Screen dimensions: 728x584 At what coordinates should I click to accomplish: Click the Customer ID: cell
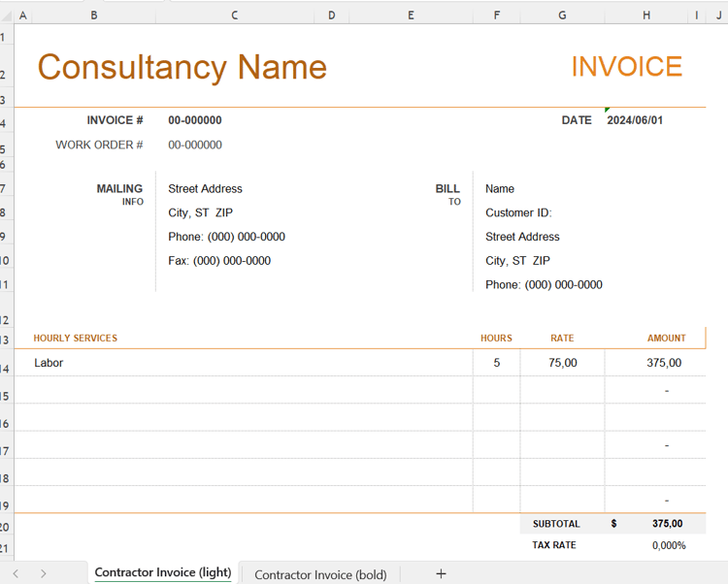(x=518, y=212)
